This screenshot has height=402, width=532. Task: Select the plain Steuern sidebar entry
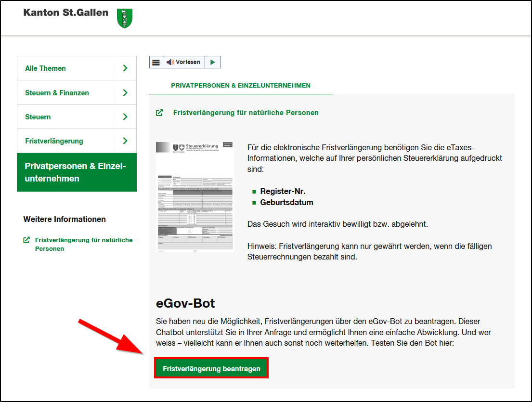tap(38, 117)
